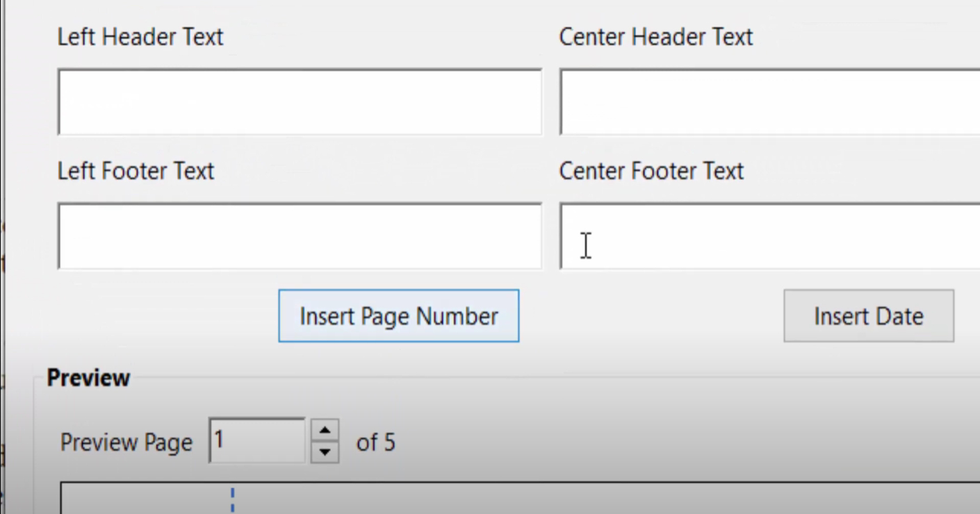The height and width of the screenshot is (514, 980).
Task: Click the Left Footer Text input box
Action: pos(299,235)
